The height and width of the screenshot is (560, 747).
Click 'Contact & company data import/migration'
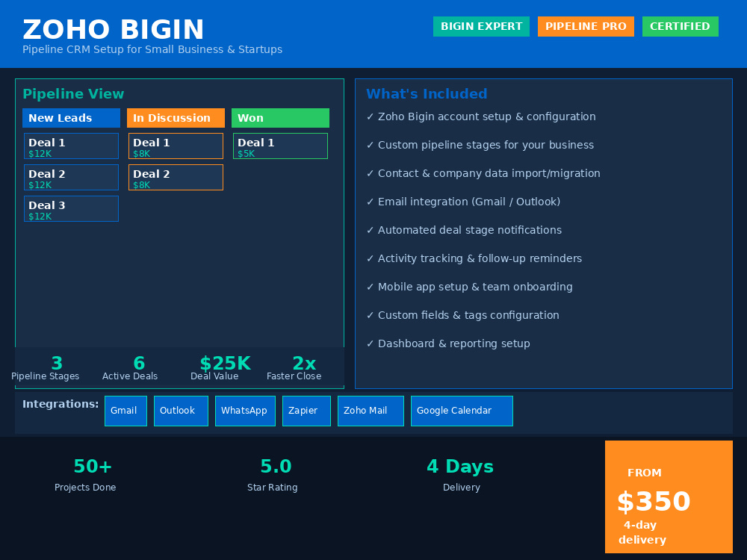pos(489,173)
